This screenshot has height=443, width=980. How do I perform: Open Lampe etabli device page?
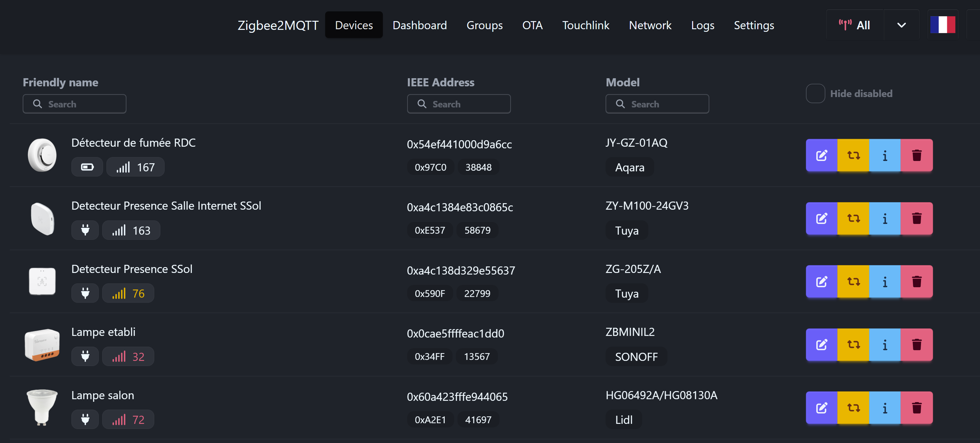103,332
